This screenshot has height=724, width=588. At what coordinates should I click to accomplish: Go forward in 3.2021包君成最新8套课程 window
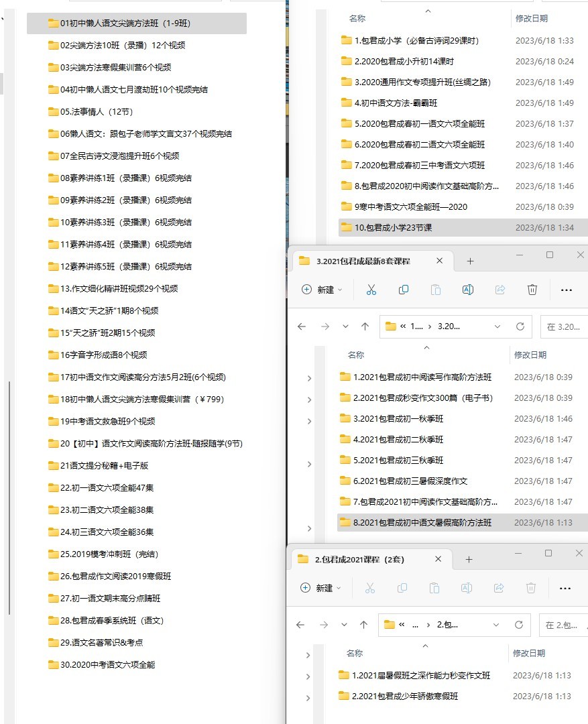[325, 326]
